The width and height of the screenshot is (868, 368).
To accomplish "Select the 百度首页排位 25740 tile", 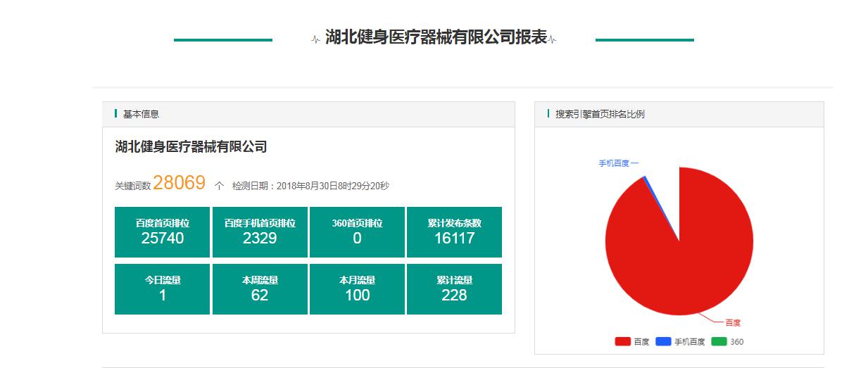I will coord(163,231).
